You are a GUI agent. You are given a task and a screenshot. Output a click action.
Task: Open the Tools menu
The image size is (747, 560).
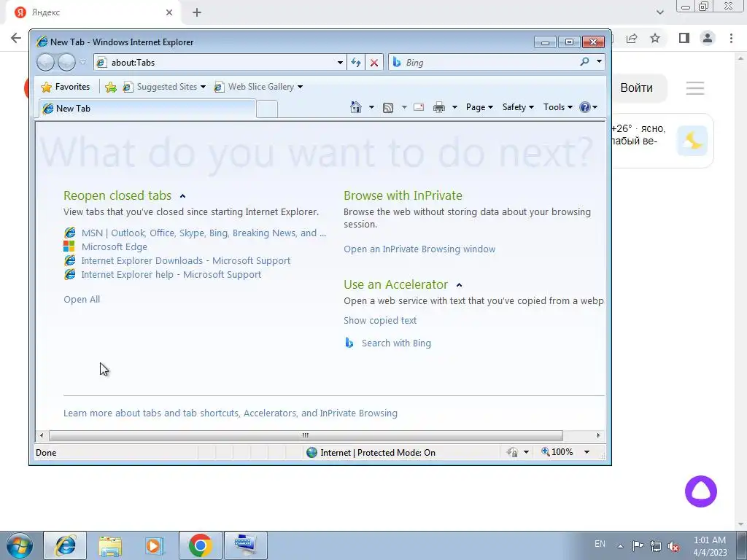(x=558, y=107)
